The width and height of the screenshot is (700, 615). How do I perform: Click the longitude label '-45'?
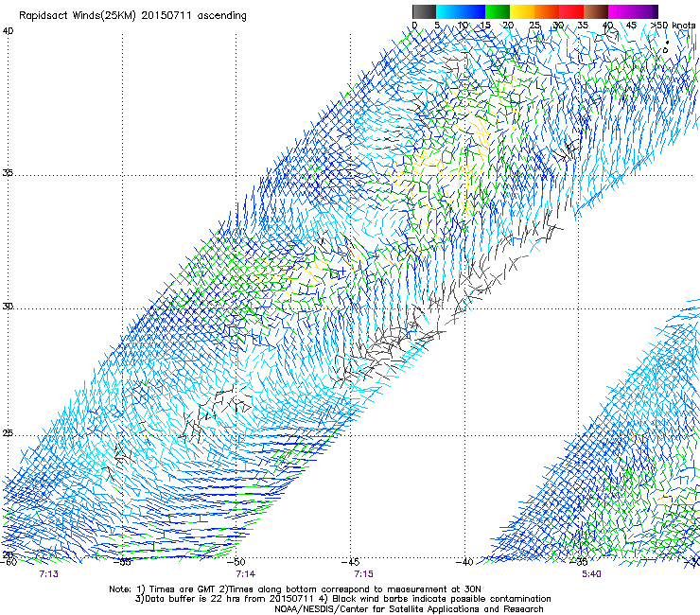(x=350, y=562)
